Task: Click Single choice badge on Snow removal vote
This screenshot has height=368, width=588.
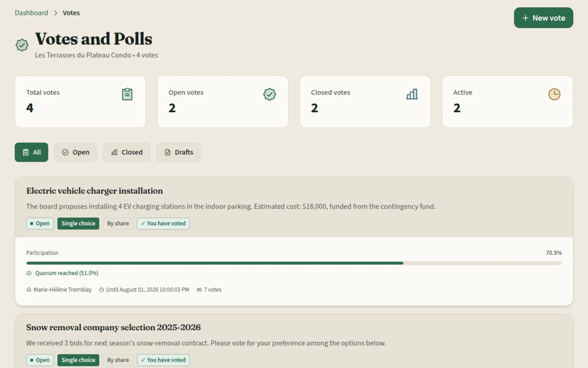Action: 78,360
